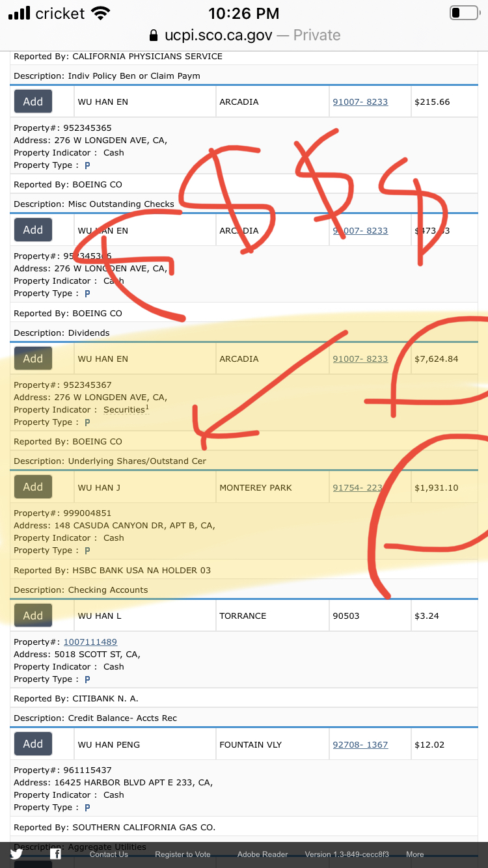Image resolution: width=488 pixels, height=868 pixels.
Task: Select the zip code 90503
Action: [346, 616]
